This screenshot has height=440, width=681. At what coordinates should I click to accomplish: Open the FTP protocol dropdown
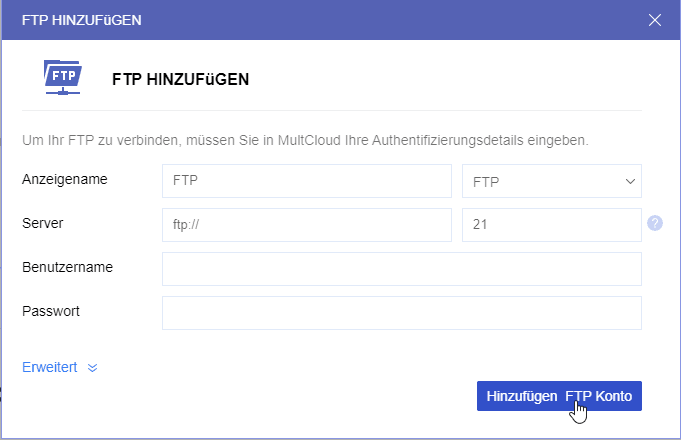pyautogui.click(x=552, y=181)
